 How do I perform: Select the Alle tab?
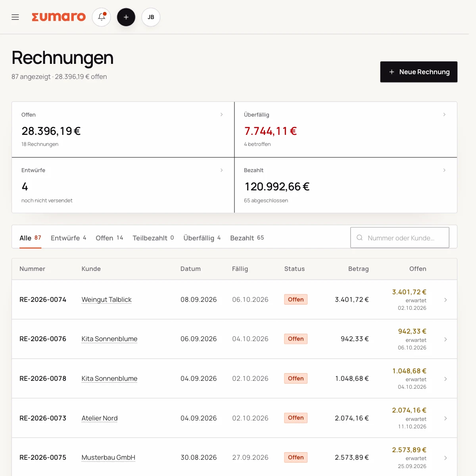pyautogui.click(x=31, y=238)
